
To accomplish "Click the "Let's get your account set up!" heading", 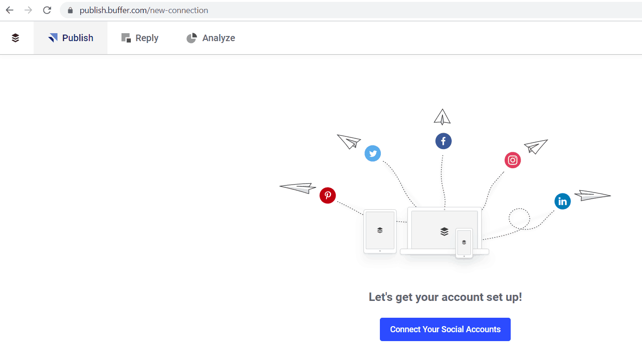I will [445, 297].
